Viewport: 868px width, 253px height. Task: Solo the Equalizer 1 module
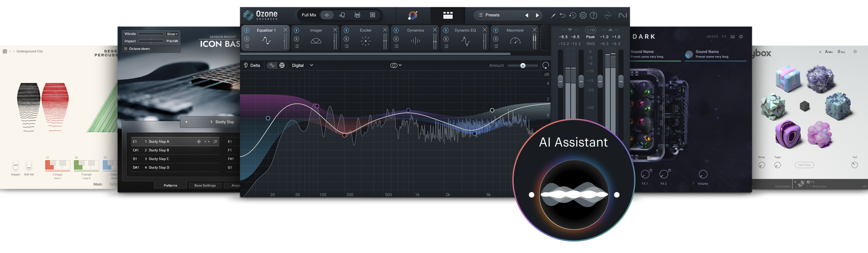[247, 39]
